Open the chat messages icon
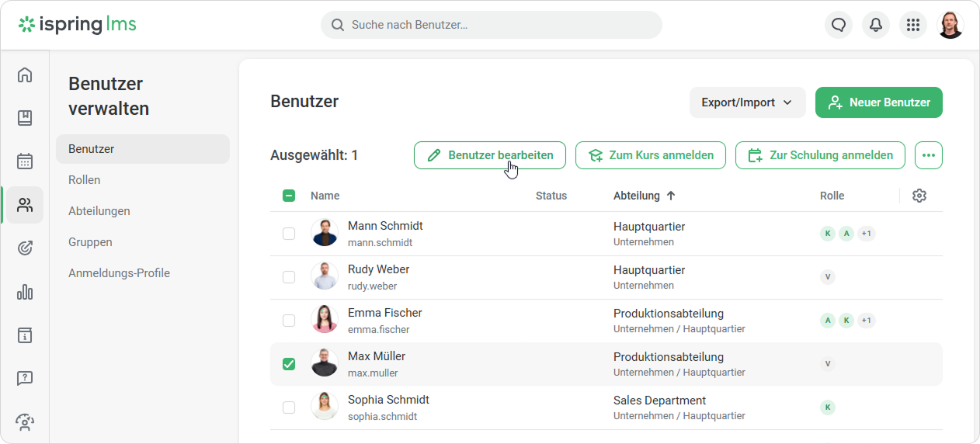The image size is (980, 444). pyautogui.click(x=839, y=25)
